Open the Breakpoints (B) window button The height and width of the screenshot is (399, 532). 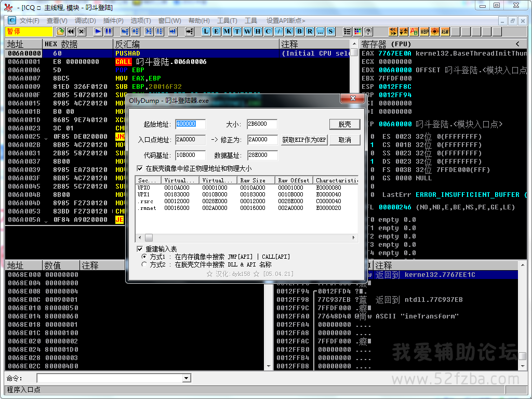(299, 32)
